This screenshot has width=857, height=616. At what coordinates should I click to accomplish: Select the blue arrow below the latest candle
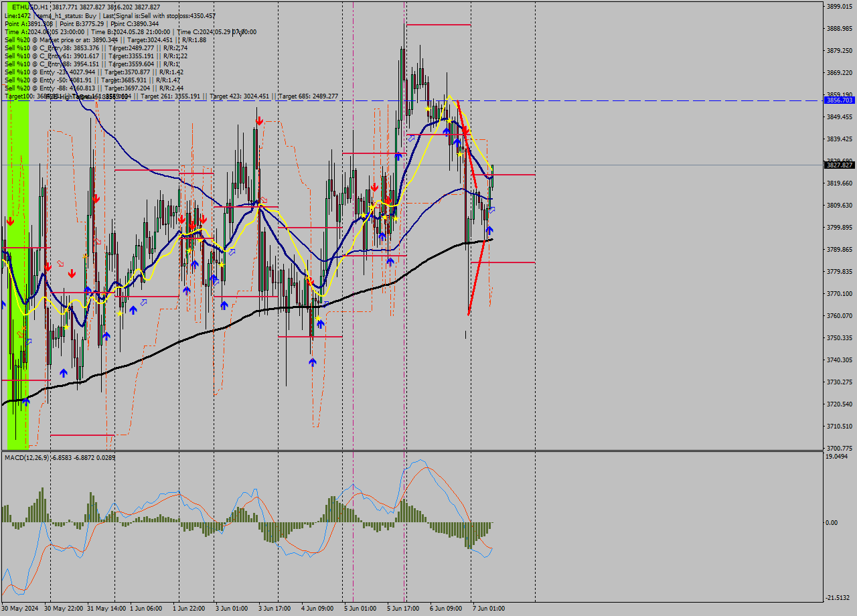(489, 230)
